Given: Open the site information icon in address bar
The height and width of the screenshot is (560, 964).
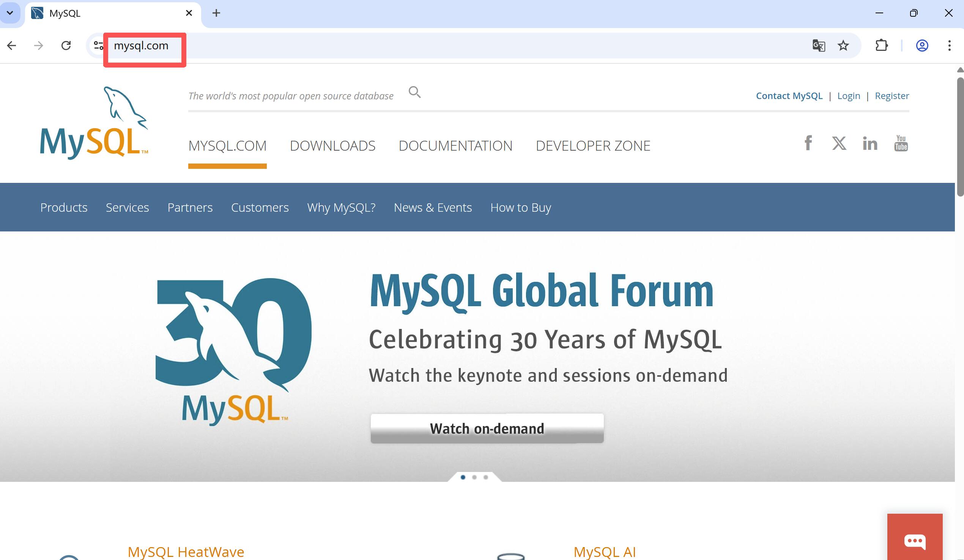Looking at the screenshot, I should [98, 46].
